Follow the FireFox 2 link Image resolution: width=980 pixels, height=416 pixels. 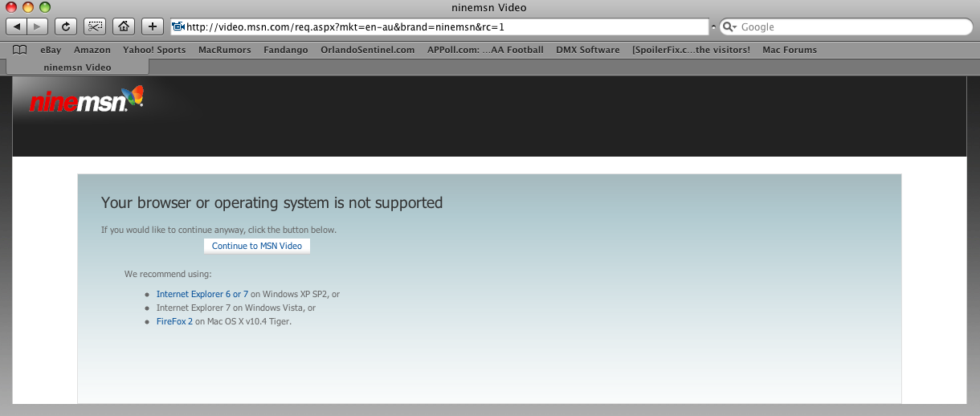coord(174,322)
